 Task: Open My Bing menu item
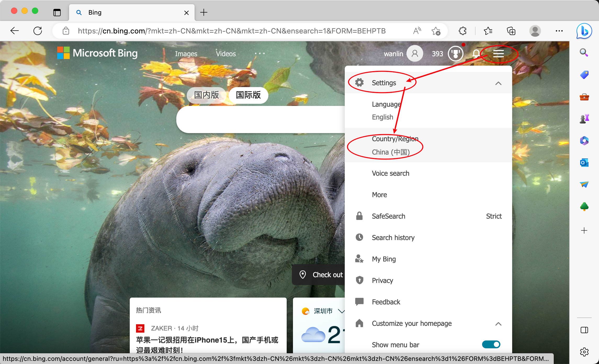pyautogui.click(x=428, y=259)
